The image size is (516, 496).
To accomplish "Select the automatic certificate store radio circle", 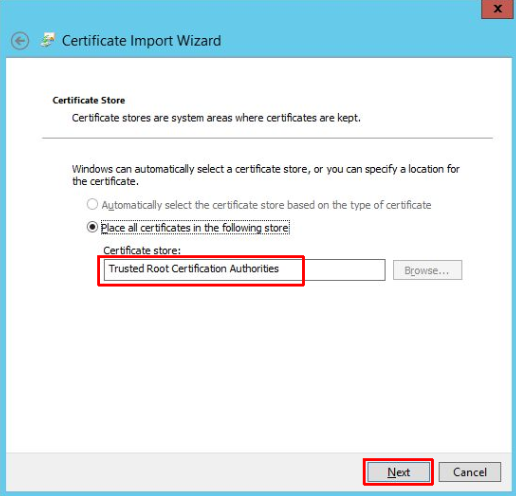I will [92, 204].
